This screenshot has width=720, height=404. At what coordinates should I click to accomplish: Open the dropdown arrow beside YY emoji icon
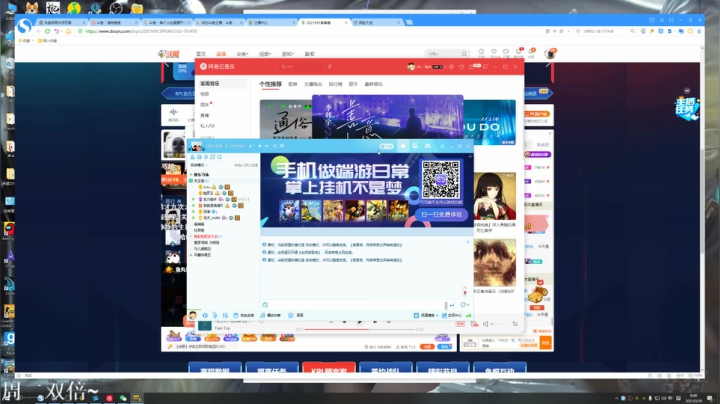[468, 305]
